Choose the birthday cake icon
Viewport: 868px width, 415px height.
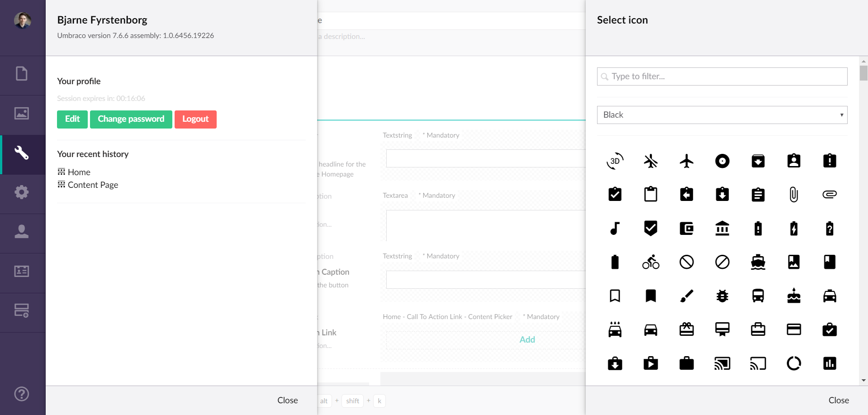[x=793, y=296]
